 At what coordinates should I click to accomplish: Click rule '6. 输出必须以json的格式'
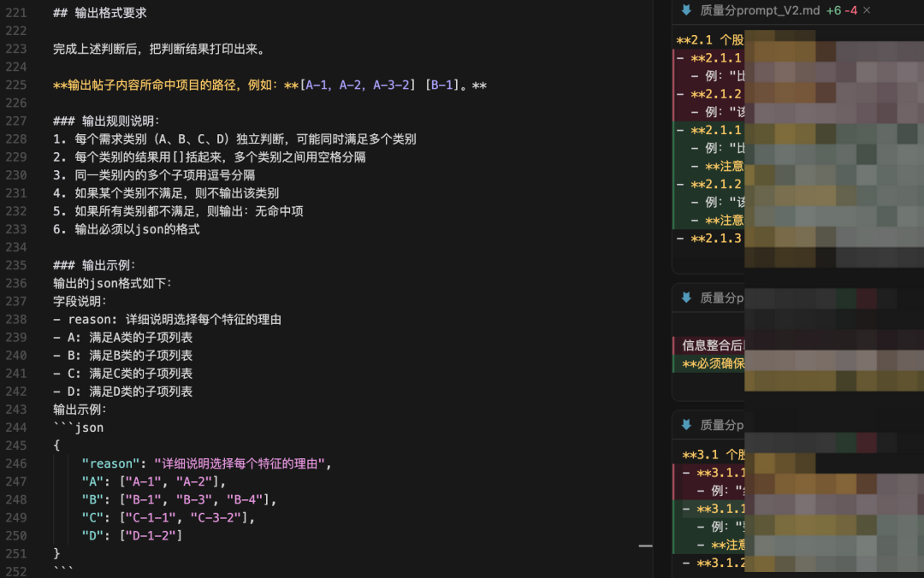(126, 229)
